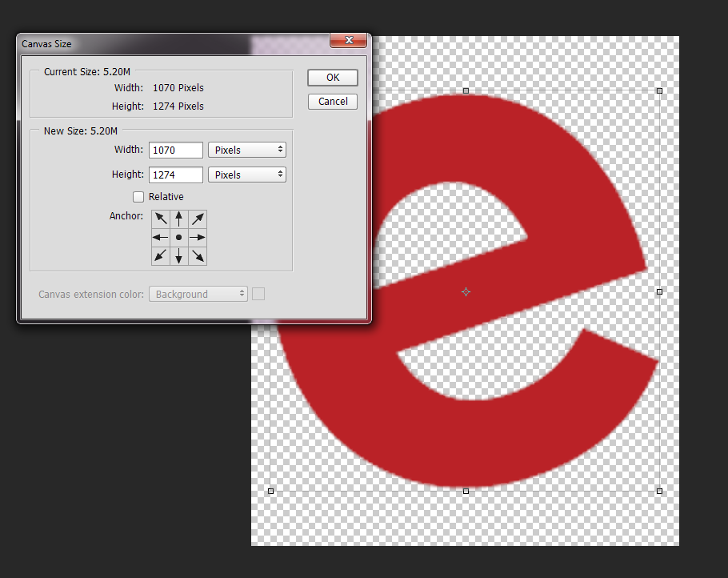Click the transform reference point on the canvas
This screenshot has height=578, width=728.
tap(466, 291)
